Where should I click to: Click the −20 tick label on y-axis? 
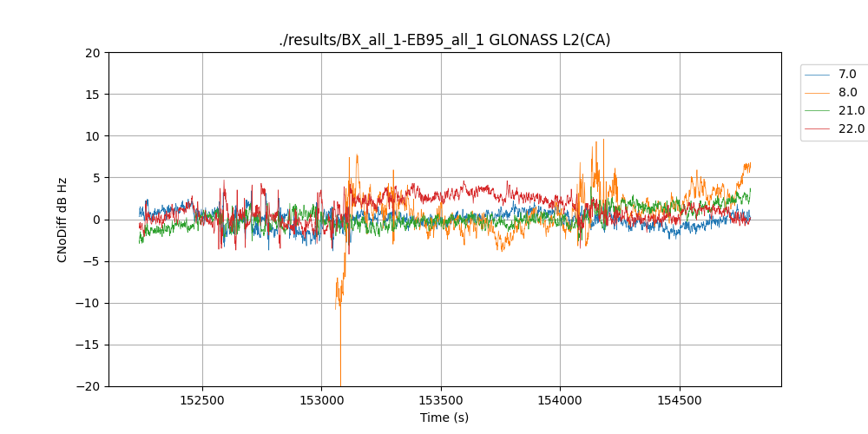[x=90, y=386]
